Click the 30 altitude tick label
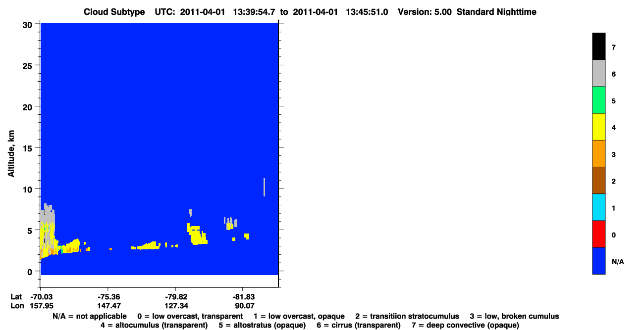Image resolution: width=644 pixels, height=330 pixels. [x=28, y=25]
